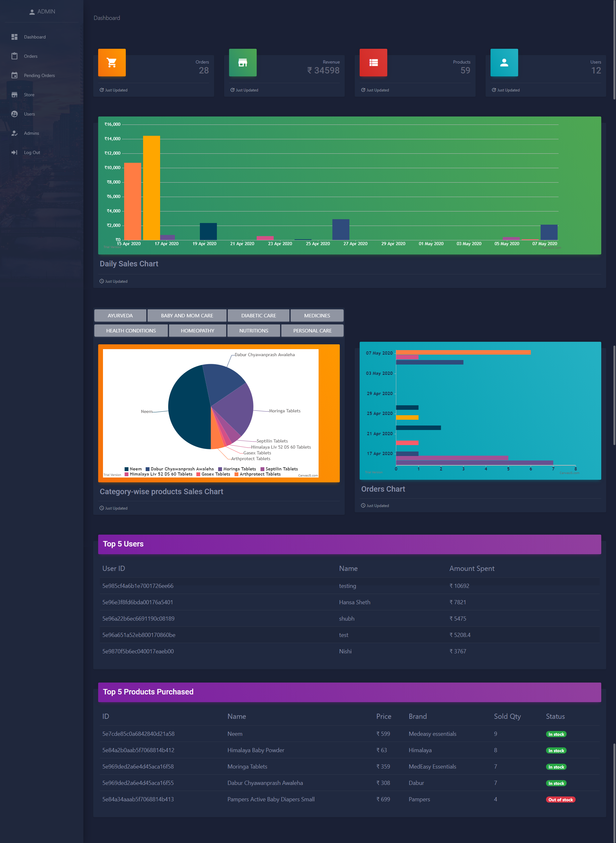
Task: Click the Sold Qty column header
Action: [x=507, y=717]
